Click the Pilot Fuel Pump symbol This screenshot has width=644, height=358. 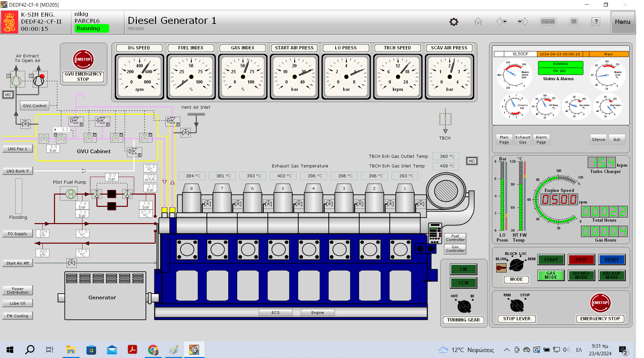click(x=71, y=194)
